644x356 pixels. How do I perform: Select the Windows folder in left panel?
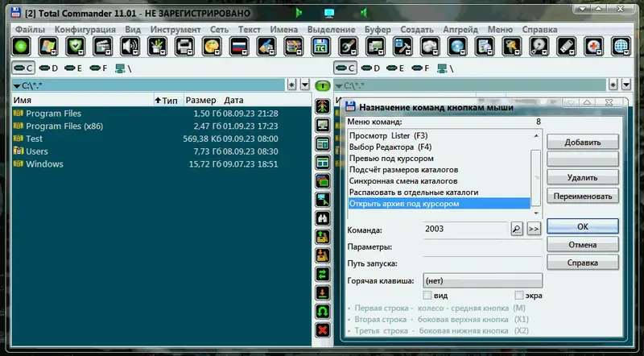pos(44,164)
